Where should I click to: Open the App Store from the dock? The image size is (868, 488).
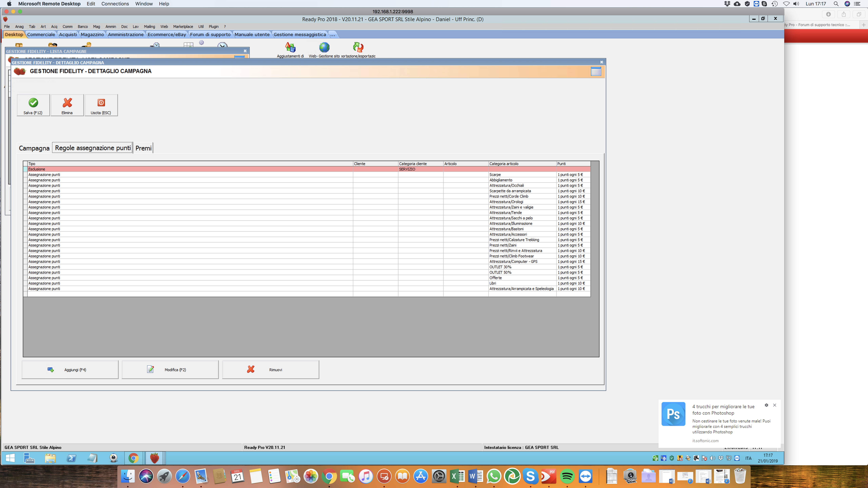tap(420, 476)
